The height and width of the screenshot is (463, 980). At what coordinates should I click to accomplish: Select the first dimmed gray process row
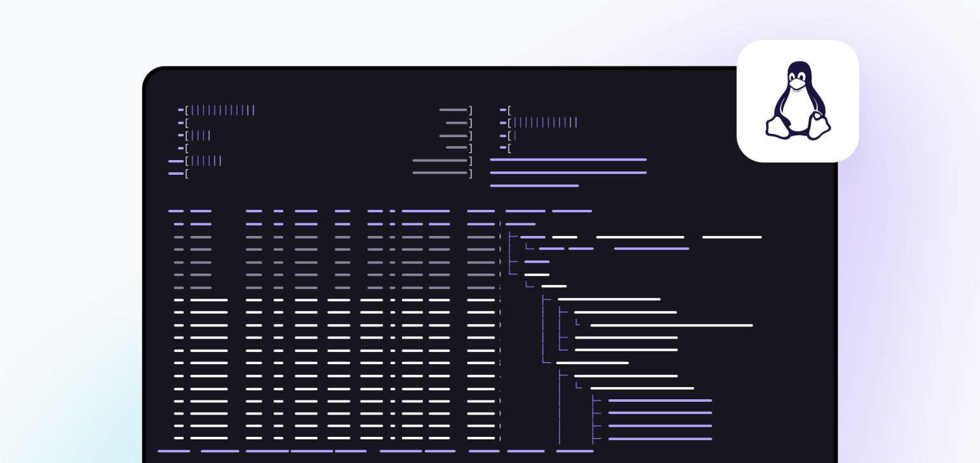[x=332, y=237]
